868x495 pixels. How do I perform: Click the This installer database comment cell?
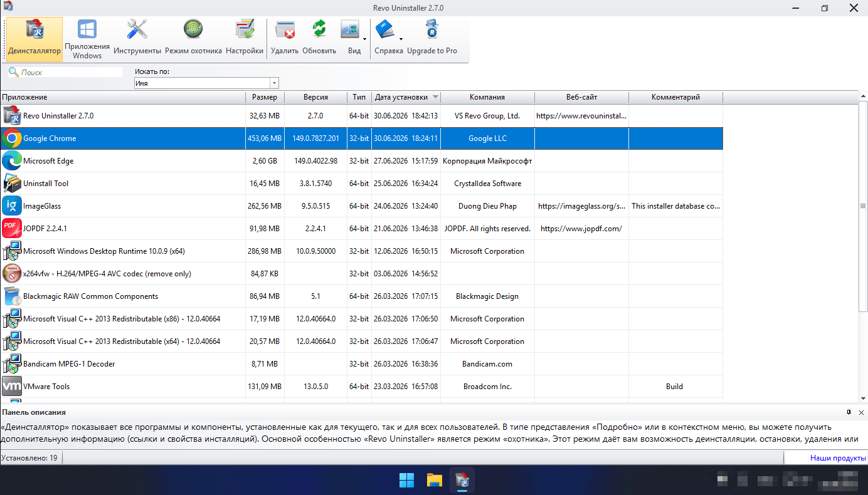675,206
